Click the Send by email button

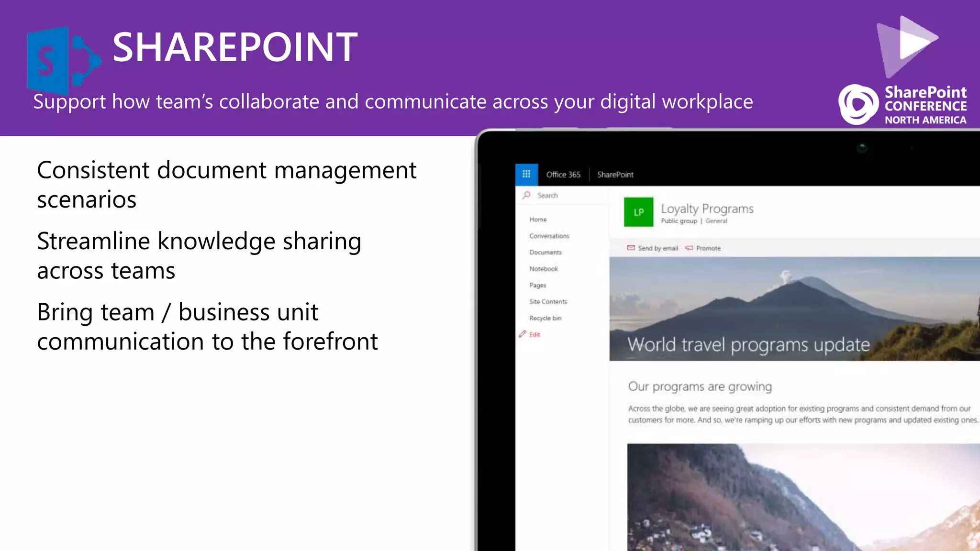[653, 248]
